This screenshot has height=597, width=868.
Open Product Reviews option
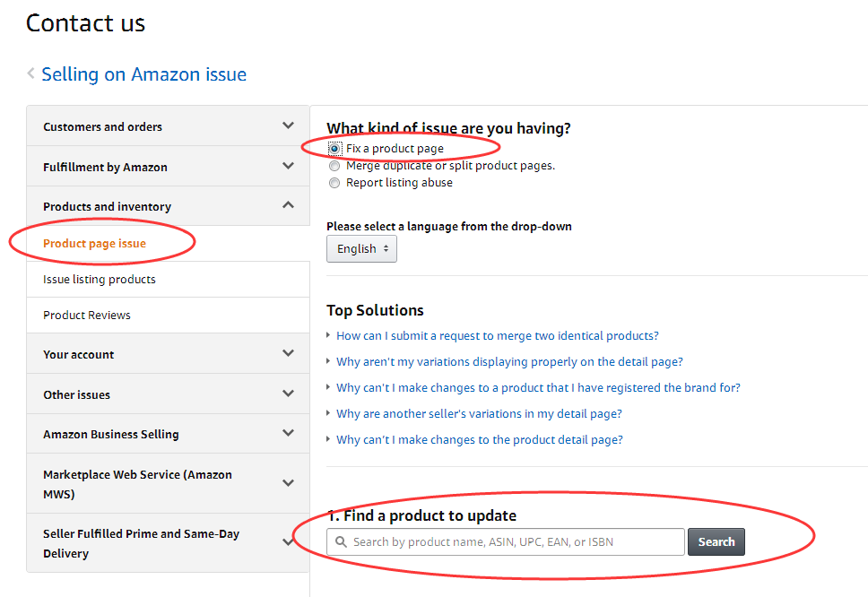(87, 316)
